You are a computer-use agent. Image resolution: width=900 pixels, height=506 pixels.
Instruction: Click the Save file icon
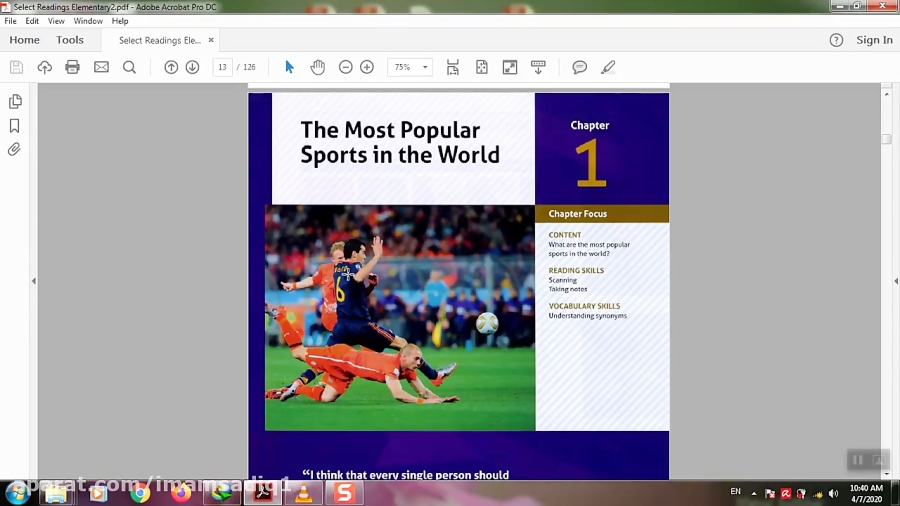click(16, 67)
